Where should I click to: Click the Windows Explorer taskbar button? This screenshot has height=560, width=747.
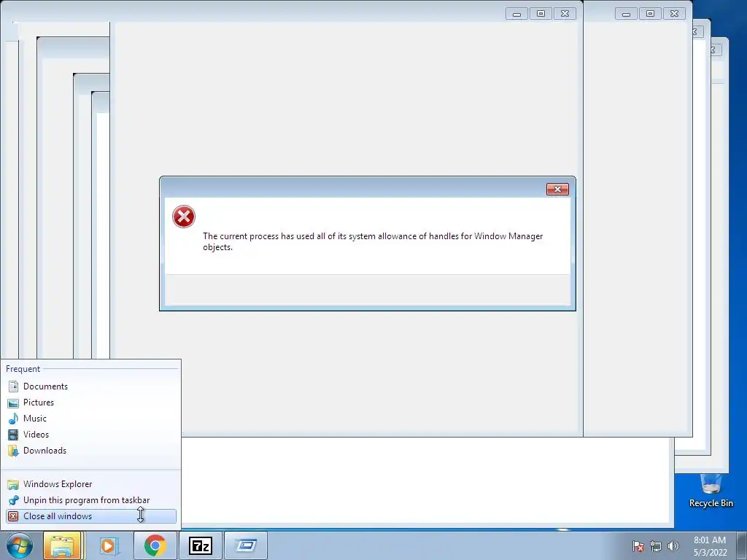[x=63, y=545]
